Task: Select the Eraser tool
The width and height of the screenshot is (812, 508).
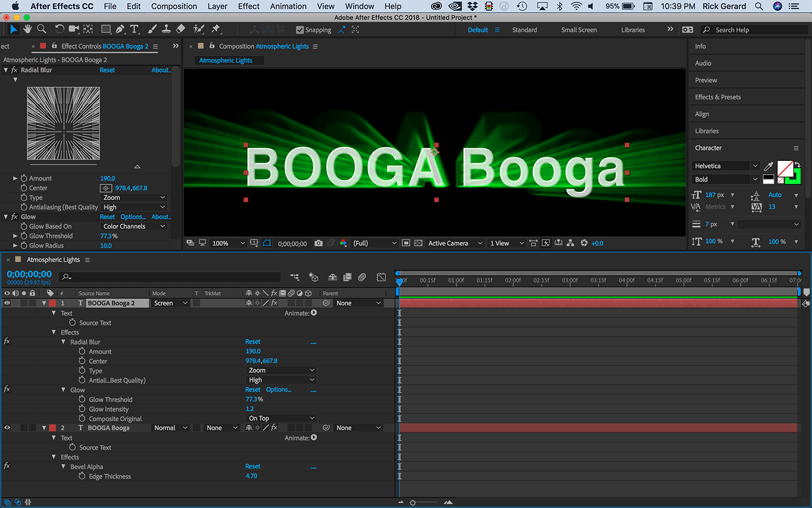Action: point(180,29)
